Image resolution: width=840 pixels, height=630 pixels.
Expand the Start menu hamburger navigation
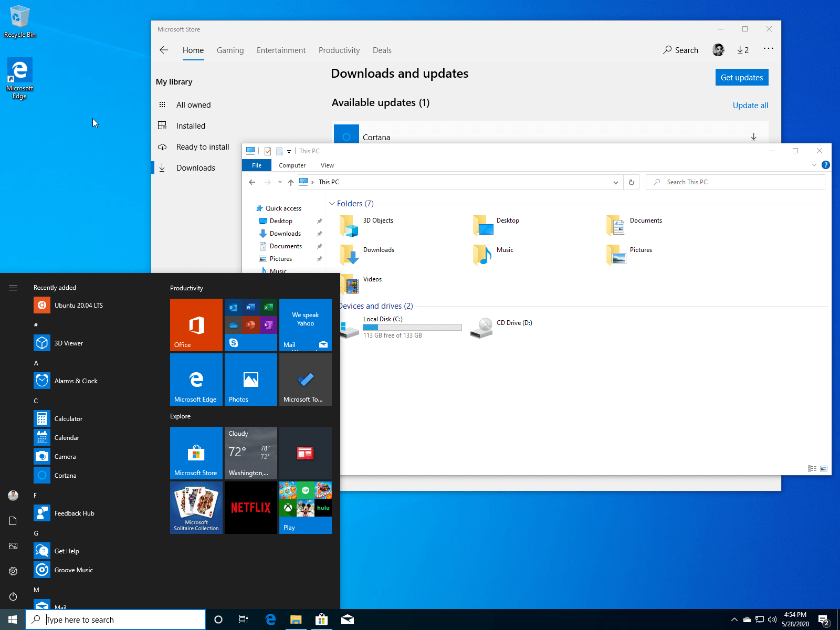point(13,288)
